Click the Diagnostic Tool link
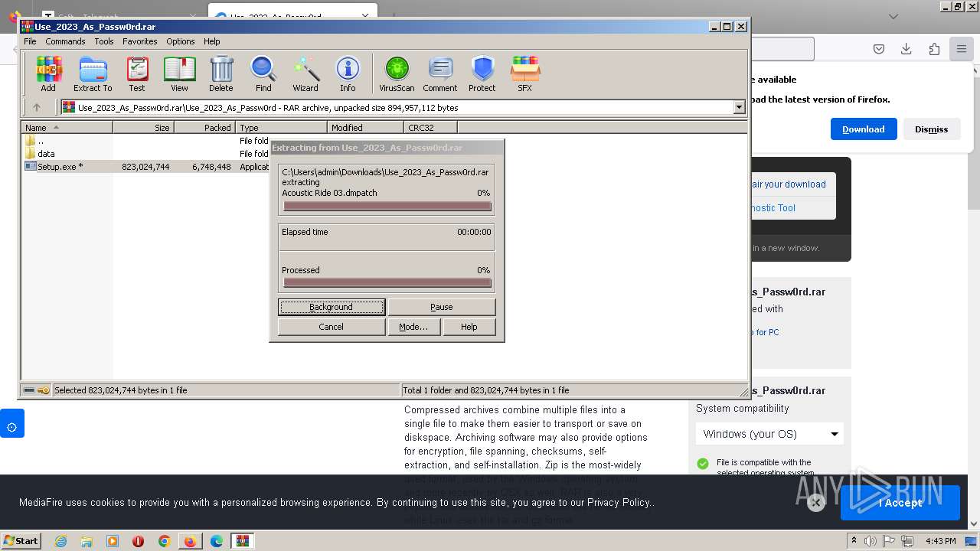This screenshot has height=551, width=980. [773, 208]
